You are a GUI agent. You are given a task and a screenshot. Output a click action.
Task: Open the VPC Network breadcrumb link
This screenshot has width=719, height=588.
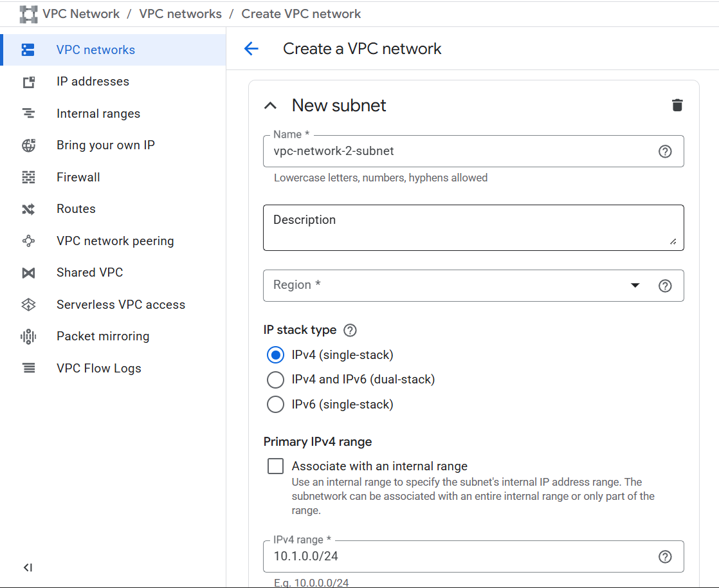[x=81, y=14]
